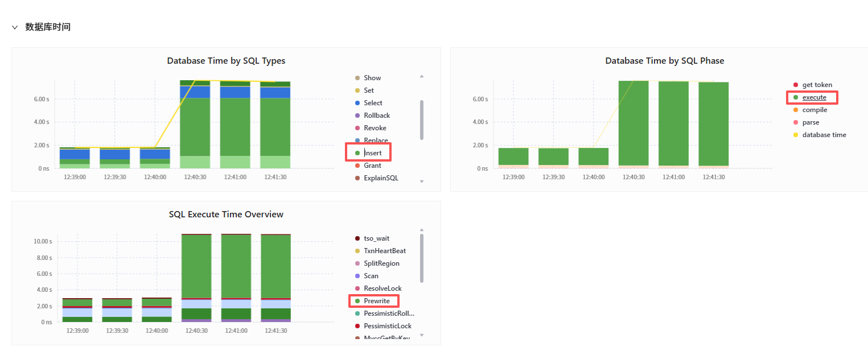This screenshot has height=359, width=868.
Task: Open Database Time by SQL Types panel menu
Action: click(x=226, y=61)
